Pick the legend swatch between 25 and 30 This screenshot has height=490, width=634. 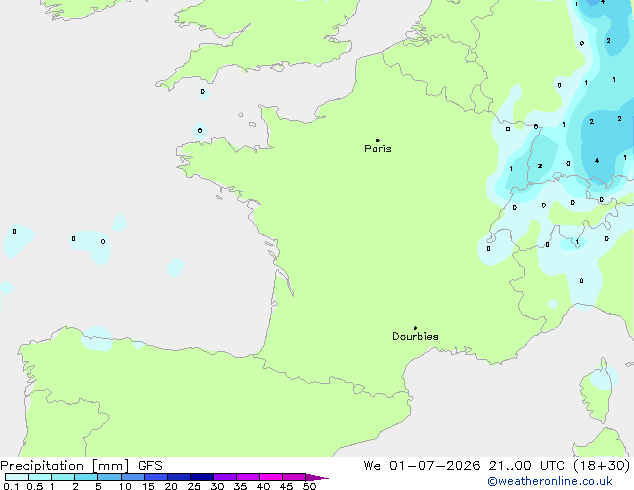(x=202, y=477)
